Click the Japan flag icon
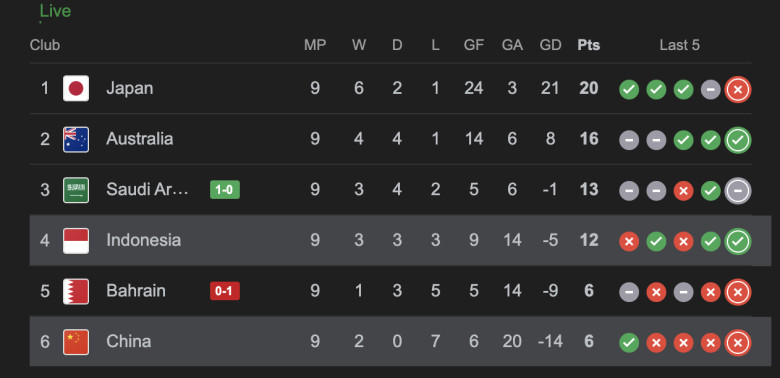 [x=76, y=89]
